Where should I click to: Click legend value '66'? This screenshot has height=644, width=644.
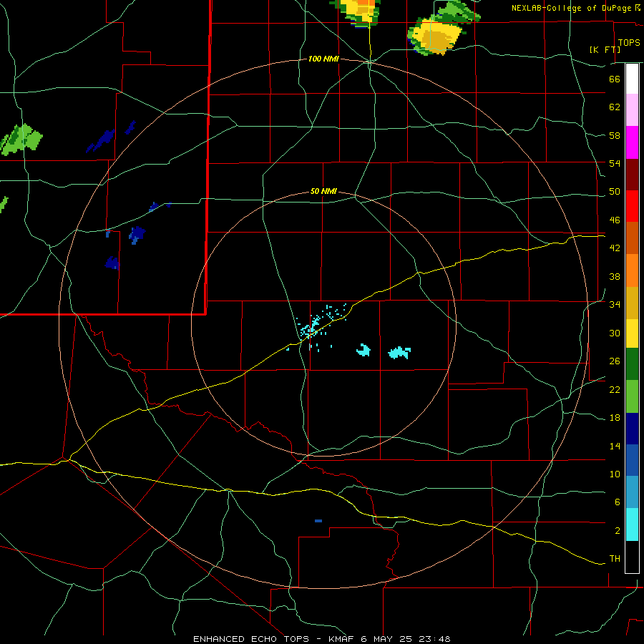coord(615,79)
